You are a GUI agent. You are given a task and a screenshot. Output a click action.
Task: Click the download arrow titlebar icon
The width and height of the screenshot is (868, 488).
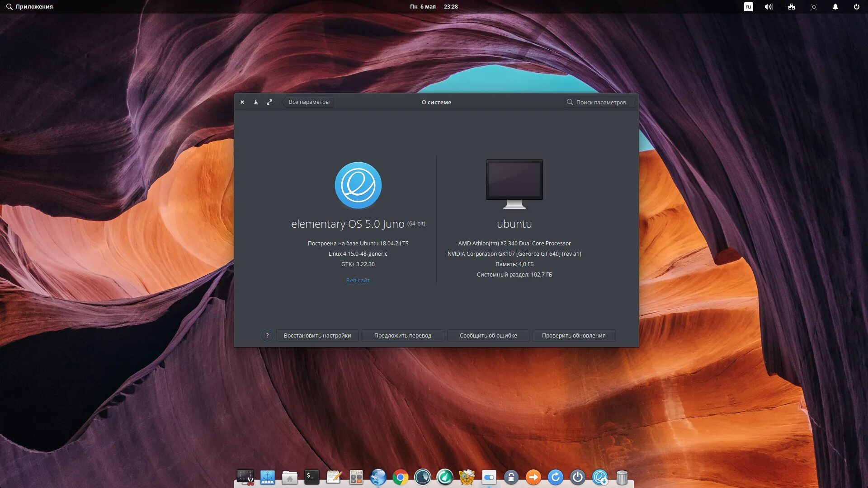click(x=256, y=102)
